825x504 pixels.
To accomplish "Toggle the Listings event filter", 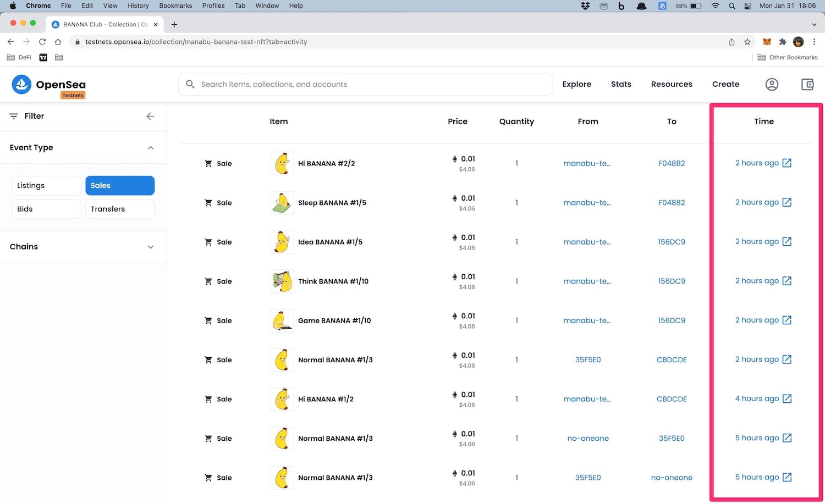I will pos(46,185).
